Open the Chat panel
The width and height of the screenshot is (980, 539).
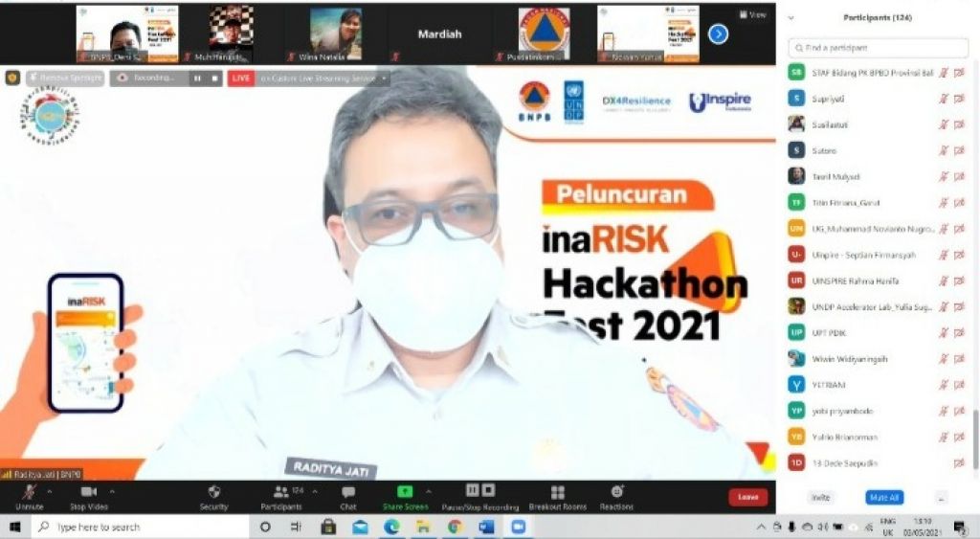(348, 491)
